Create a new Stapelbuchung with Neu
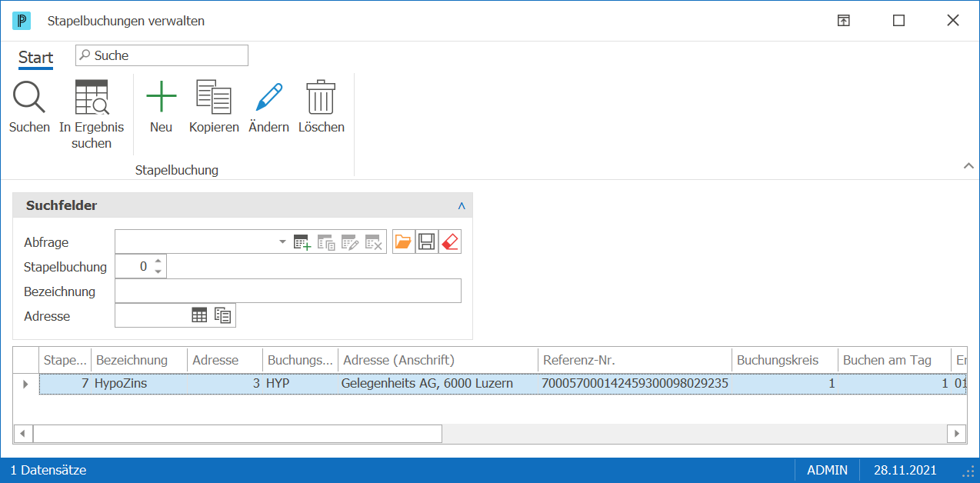The image size is (980, 483). tap(161, 98)
